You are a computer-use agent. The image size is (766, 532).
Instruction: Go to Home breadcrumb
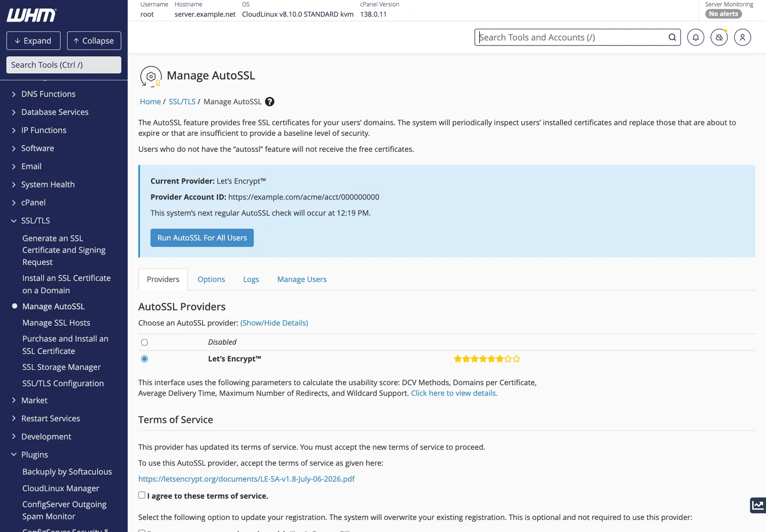pos(150,102)
